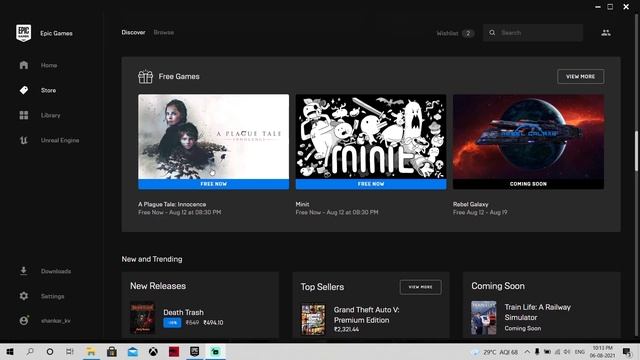Screen dimensions: 640x360
Task: Click View More for Free Games
Action: [x=580, y=76]
